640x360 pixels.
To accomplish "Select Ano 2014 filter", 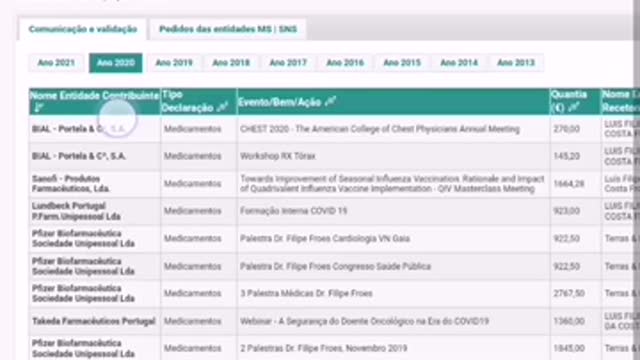I will (x=459, y=63).
